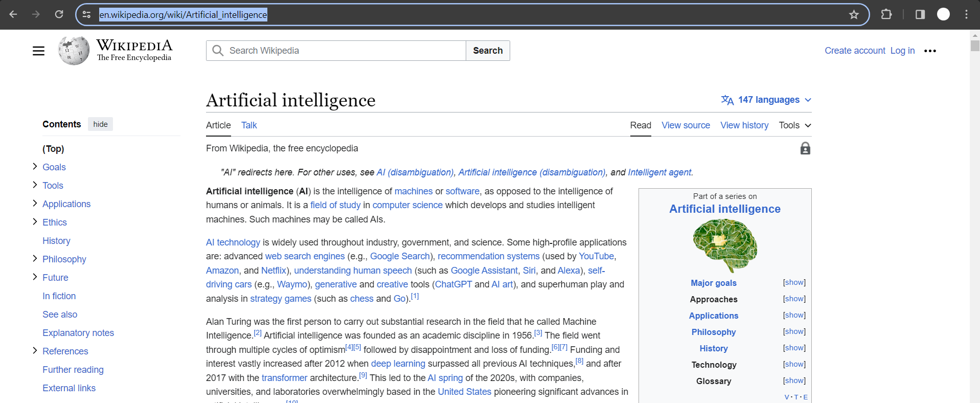This screenshot has height=403, width=980.
Task: Expand the Applications contents section
Action: (35, 203)
